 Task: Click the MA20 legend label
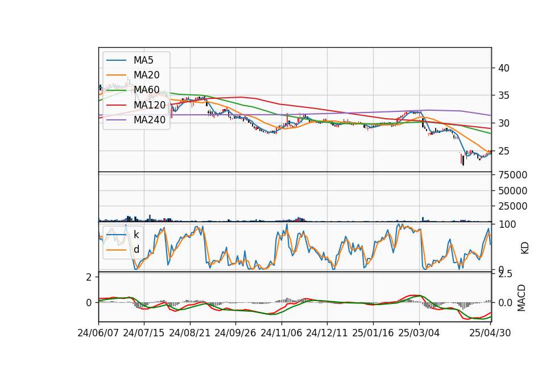[146, 75]
